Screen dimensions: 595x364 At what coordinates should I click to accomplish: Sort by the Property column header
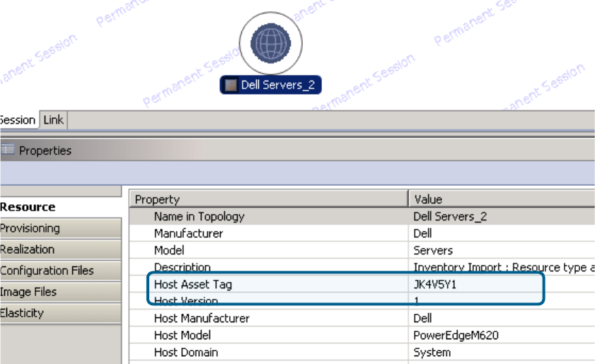269,199
